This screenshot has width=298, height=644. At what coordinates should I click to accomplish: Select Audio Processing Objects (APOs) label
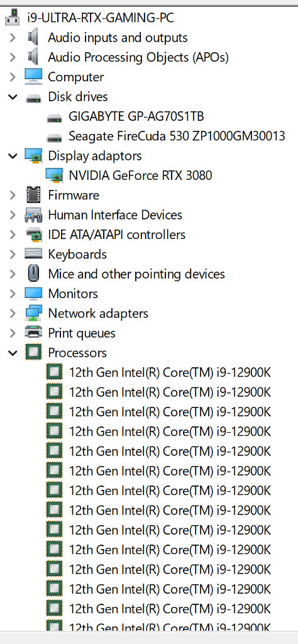pyautogui.click(x=138, y=57)
